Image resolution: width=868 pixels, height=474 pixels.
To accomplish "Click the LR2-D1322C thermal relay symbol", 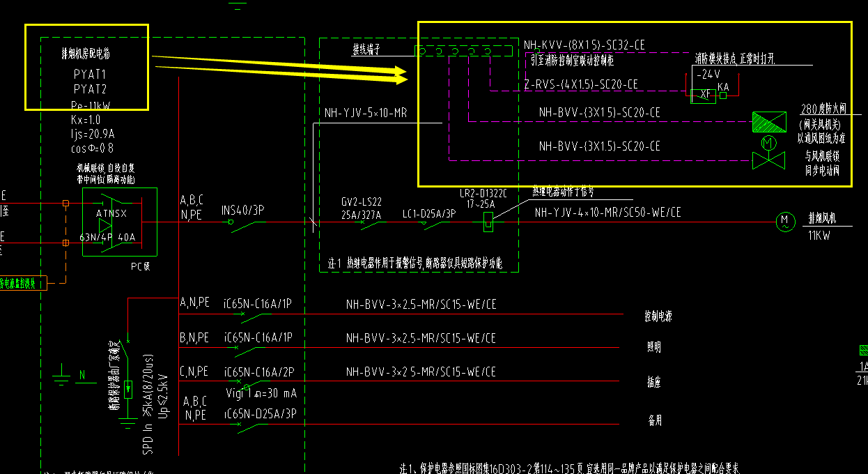I will tap(489, 223).
